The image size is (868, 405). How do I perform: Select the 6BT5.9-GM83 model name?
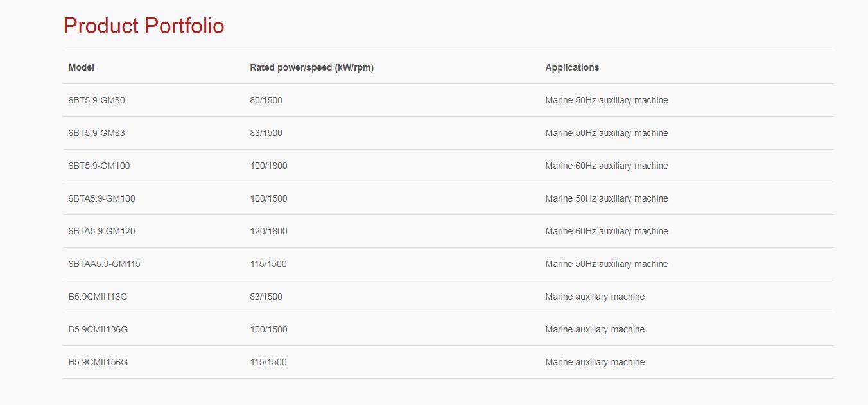[x=96, y=133]
